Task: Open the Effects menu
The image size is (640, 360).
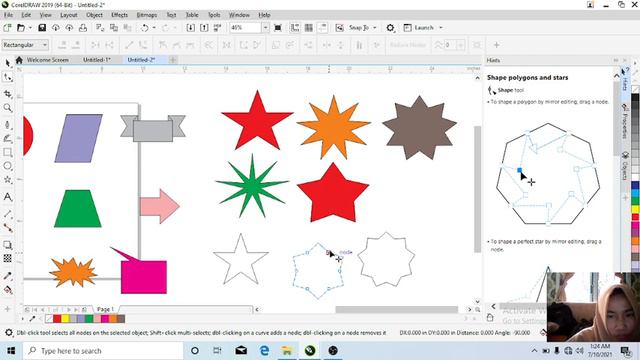Action: [120, 15]
